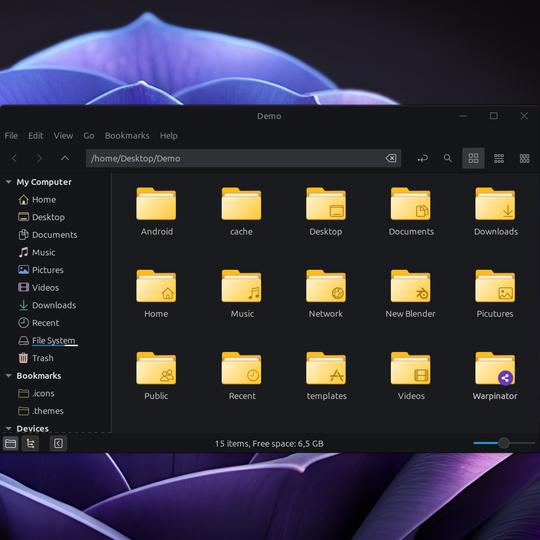This screenshot has width=540, height=540.
Task: Collapse Bookmarks section
Action: coord(9,375)
